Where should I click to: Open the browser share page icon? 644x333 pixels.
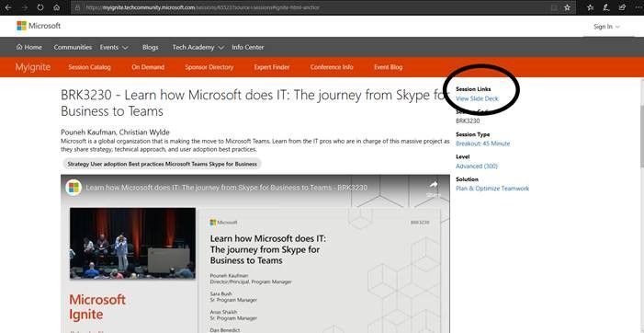622,7
